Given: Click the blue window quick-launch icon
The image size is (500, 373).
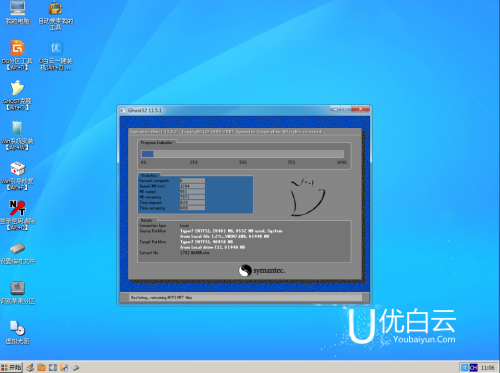Looking at the screenshot, I should pos(53,368).
